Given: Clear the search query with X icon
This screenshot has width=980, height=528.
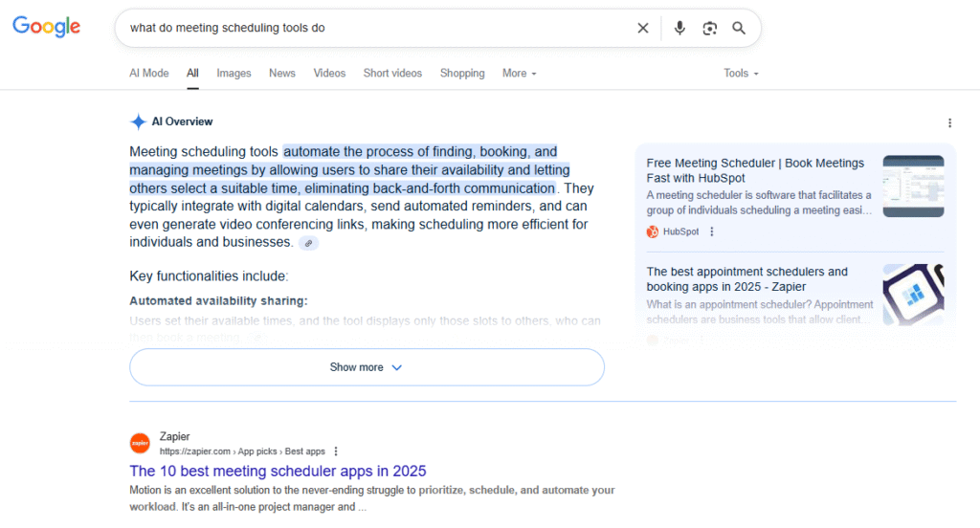Looking at the screenshot, I should (643, 28).
